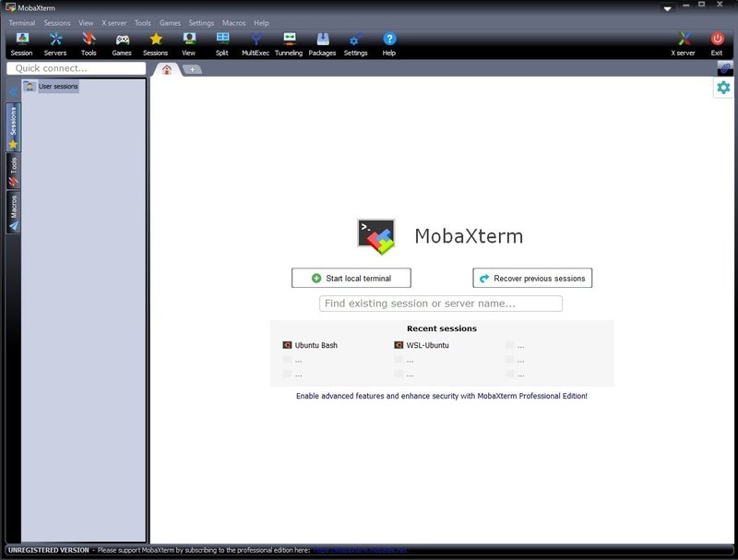This screenshot has width=738, height=560.
Task: Toggle the X server toolbar icon
Action: 684,44
